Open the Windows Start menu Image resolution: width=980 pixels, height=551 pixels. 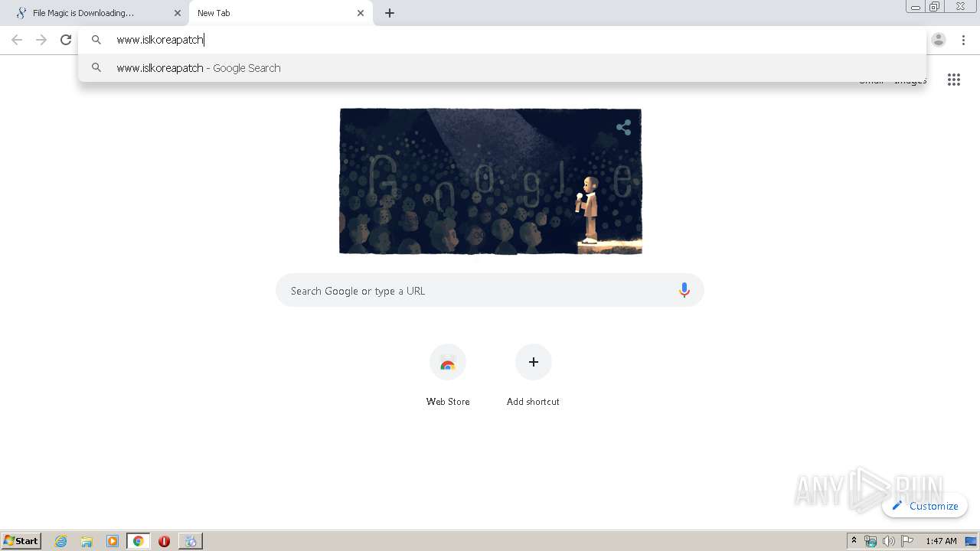[x=21, y=541]
